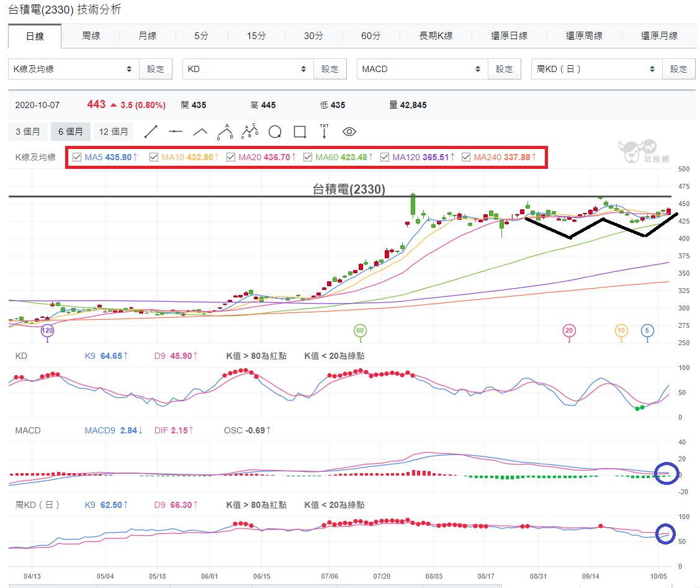This screenshot has width=700, height=588.
Task: Switch to the 15分 tab
Action: coord(256,36)
